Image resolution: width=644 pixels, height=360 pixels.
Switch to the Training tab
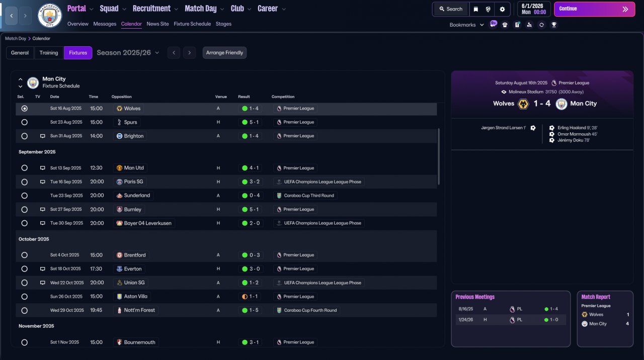pos(49,53)
